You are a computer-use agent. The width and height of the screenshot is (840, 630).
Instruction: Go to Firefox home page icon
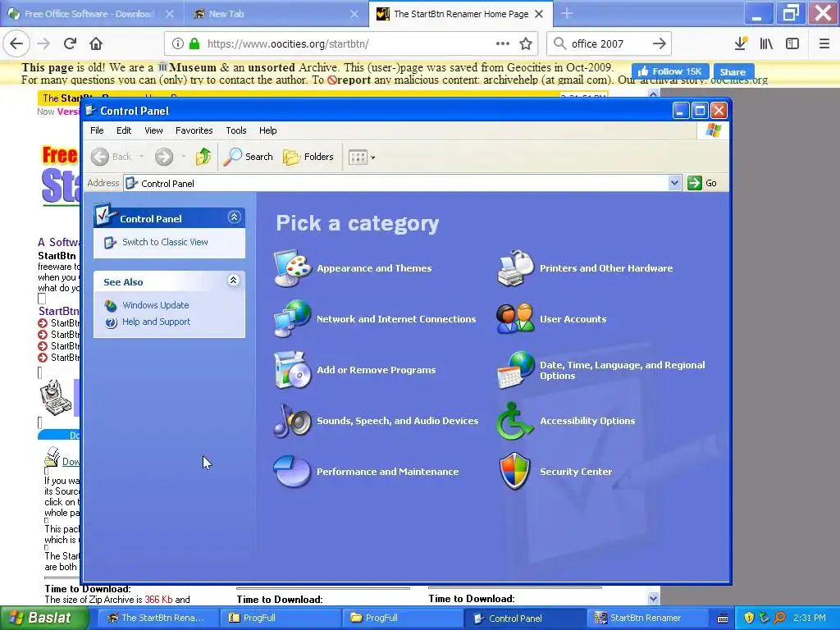96,43
